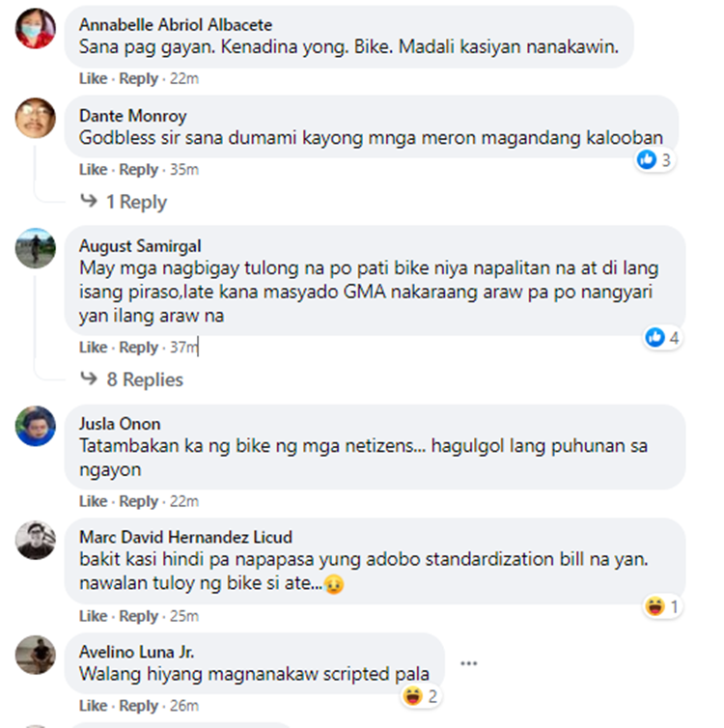Expand 1 Reply under Dante Monroy
The width and height of the screenshot is (724, 728).
136,202
